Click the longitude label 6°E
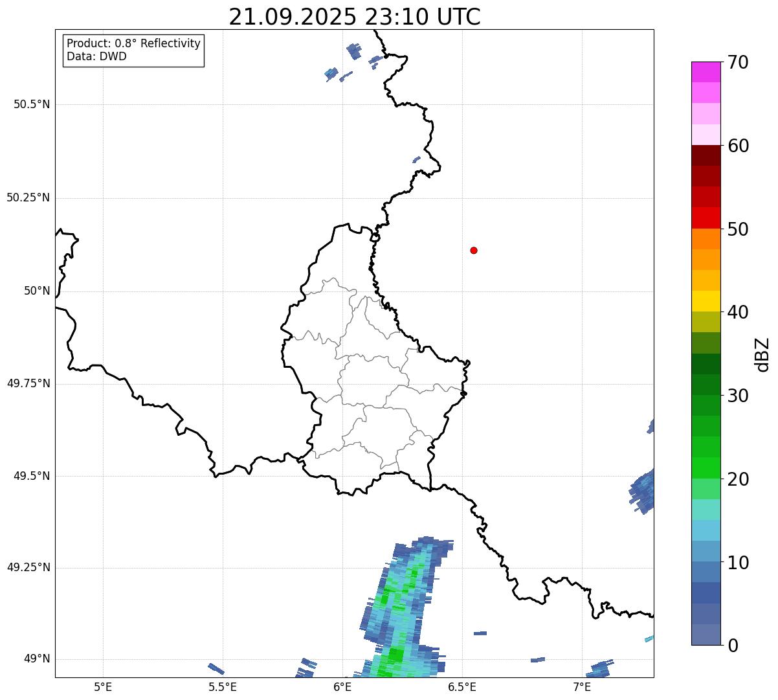The height and width of the screenshot is (700, 778). tap(342, 687)
